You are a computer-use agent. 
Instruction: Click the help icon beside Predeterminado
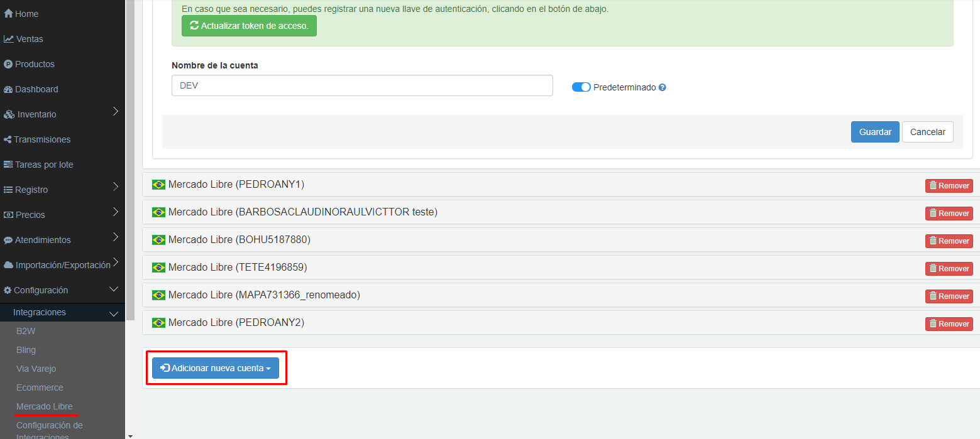[662, 87]
